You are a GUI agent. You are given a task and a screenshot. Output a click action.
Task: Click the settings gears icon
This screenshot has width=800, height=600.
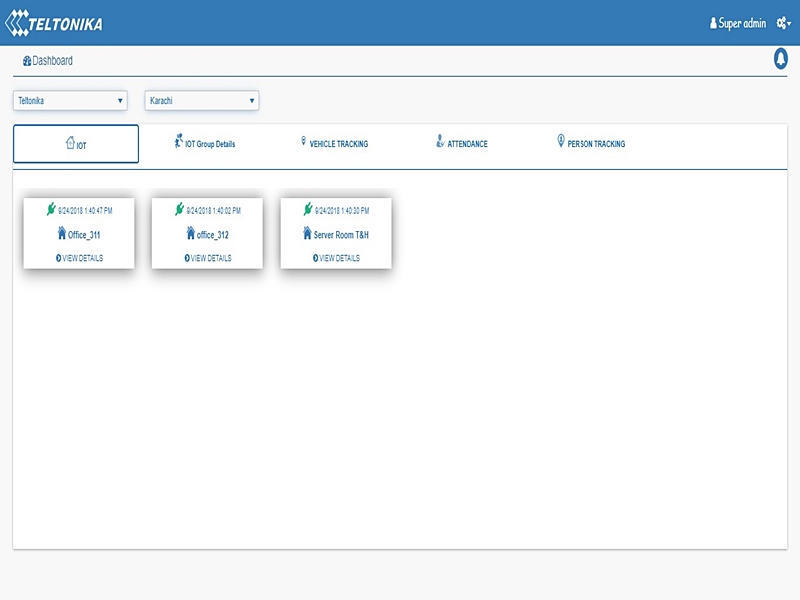click(x=783, y=23)
